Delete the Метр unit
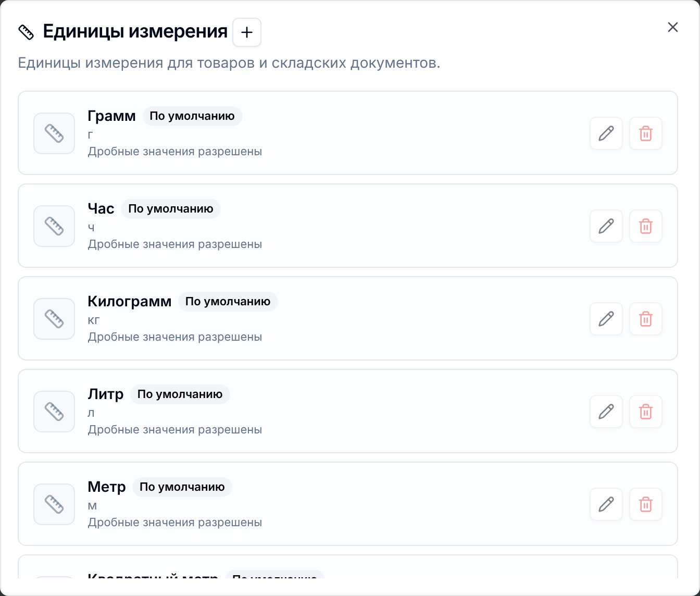This screenshot has height=596, width=700. 646,504
